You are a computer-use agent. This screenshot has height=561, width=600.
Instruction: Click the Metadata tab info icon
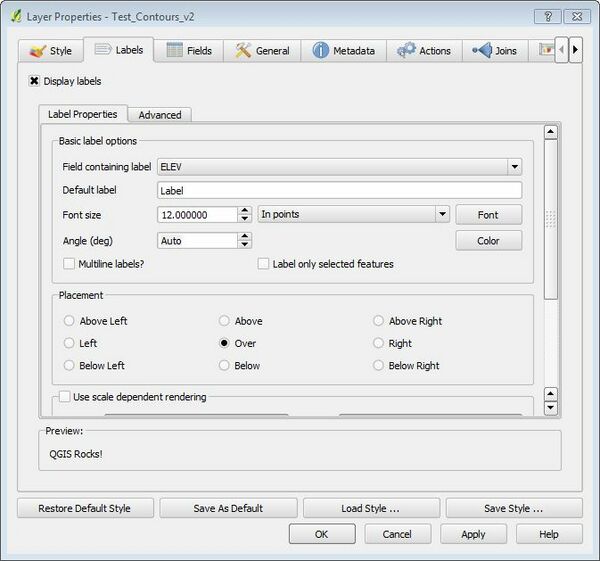(x=321, y=50)
